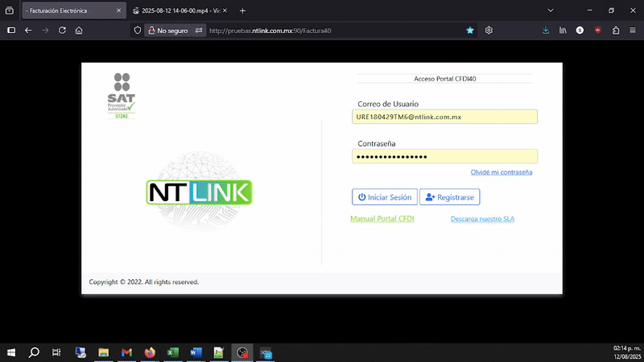Open the screen recorder taskbar icon

(242, 352)
